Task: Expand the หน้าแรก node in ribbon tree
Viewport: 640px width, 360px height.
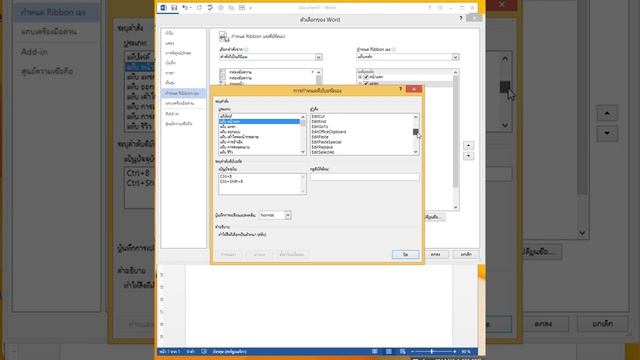Action: pos(360,77)
